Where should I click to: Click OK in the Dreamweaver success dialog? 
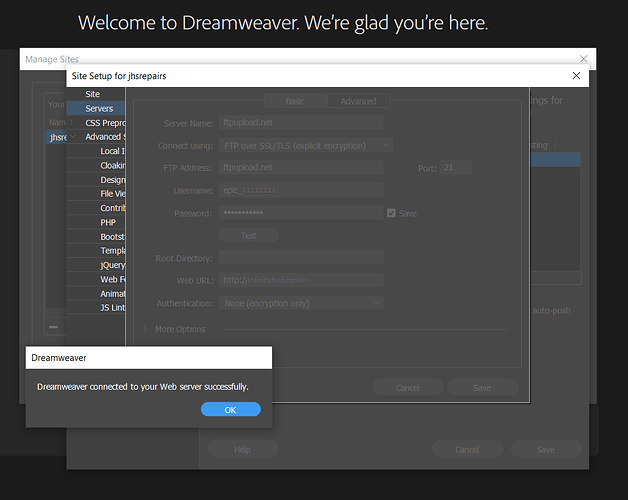pos(231,409)
